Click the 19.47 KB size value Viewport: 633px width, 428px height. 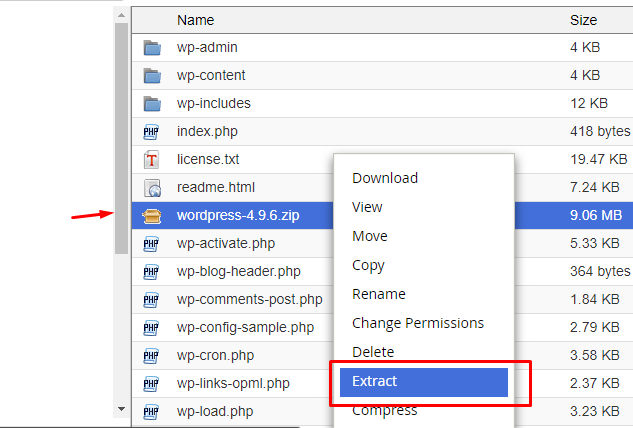pyautogui.click(x=599, y=159)
